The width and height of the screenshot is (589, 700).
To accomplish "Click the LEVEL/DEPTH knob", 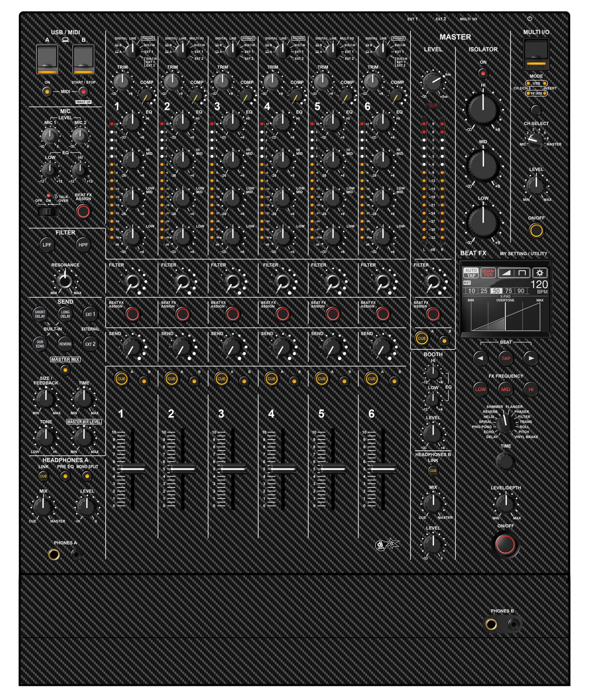I will (505, 504).
